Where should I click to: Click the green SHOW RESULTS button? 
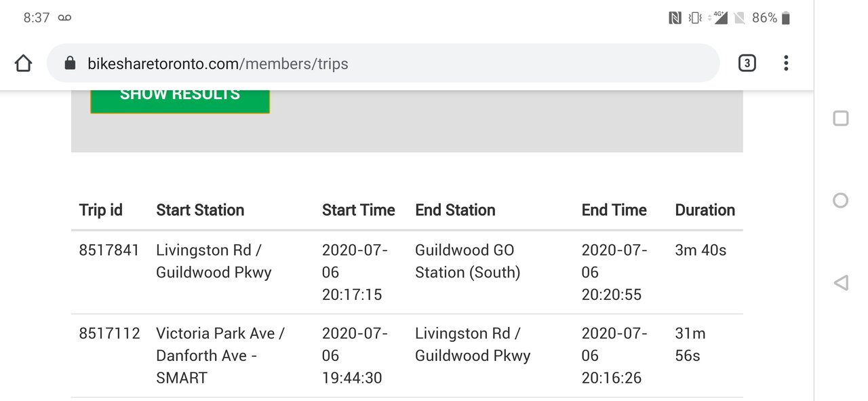click(x=180, y=97)
